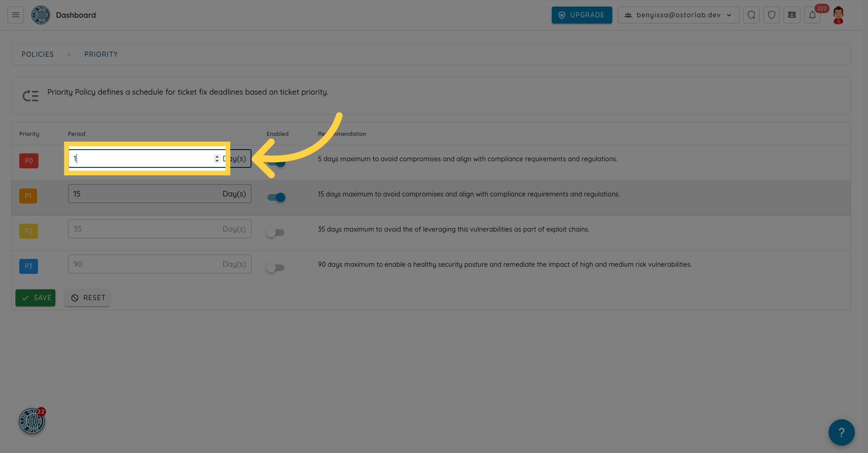Viewport: 868px width, 453px height.
Task: Expand the benyissa@ostorlab.dev organization dropdown
Action: coord(678,15)
